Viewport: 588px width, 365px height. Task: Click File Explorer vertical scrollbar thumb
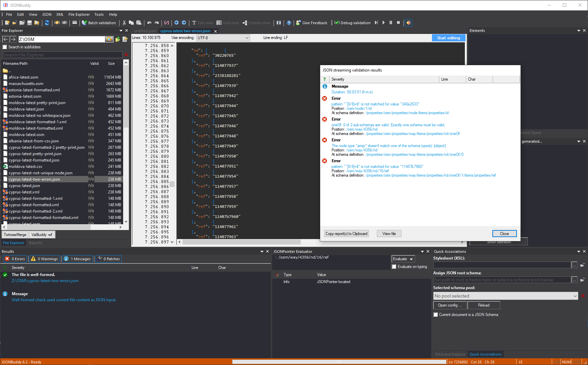(126, 96)
